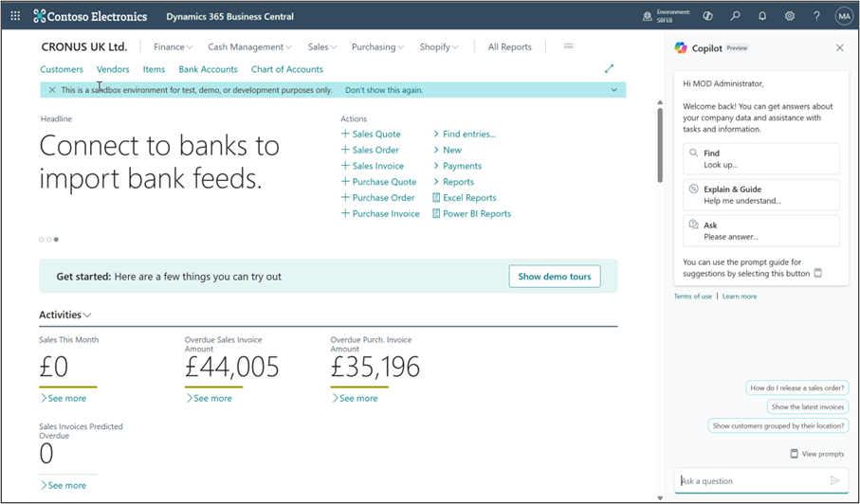860x504 pixels.
Task: Send the Copilot question arrow icon
Action: (834, 480)
